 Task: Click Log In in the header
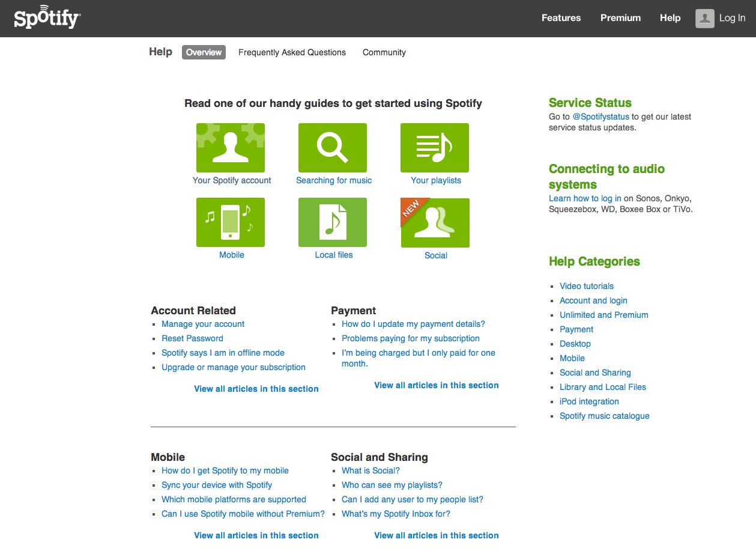coord(732,18)
